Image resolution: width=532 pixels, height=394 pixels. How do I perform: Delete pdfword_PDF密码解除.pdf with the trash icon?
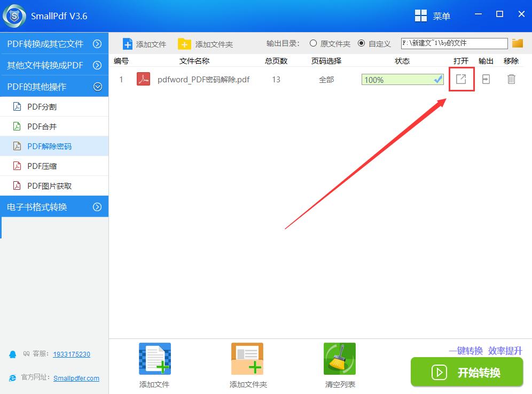(x=511, y=79)
